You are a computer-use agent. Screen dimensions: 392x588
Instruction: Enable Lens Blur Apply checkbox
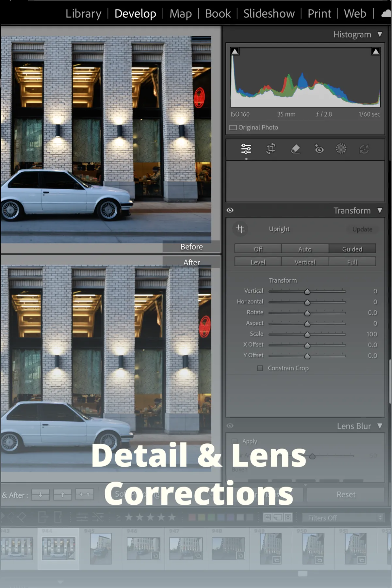(x=235, y=441)
